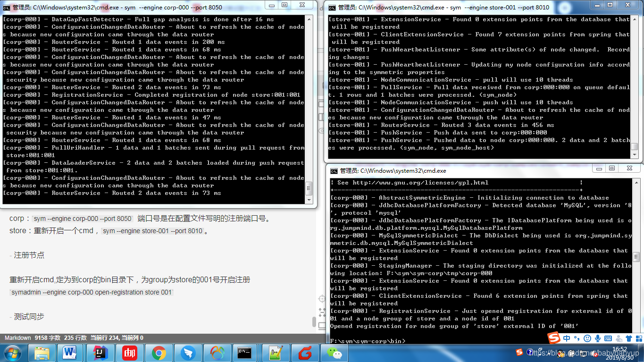Click the corp-000 window scrollbar thumb
The width and height of the screenshot is (644, 362).
click(309, 188)
